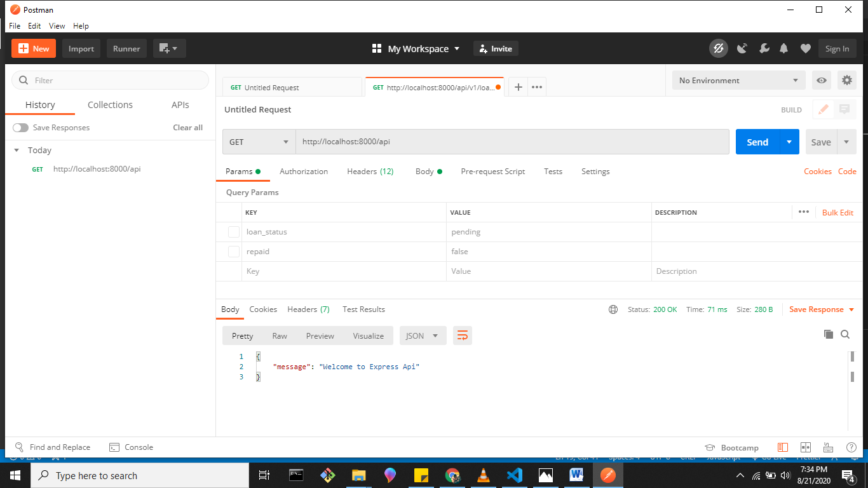Search within response magnifier icon
This screenshot has width=868, height=488.
pyautogui.click(x=845, y=334)
